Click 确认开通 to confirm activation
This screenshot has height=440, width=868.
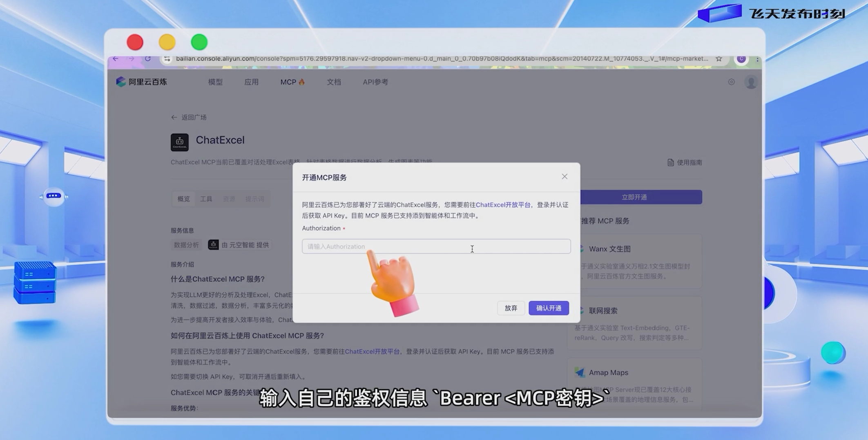(x=549, y=308)
